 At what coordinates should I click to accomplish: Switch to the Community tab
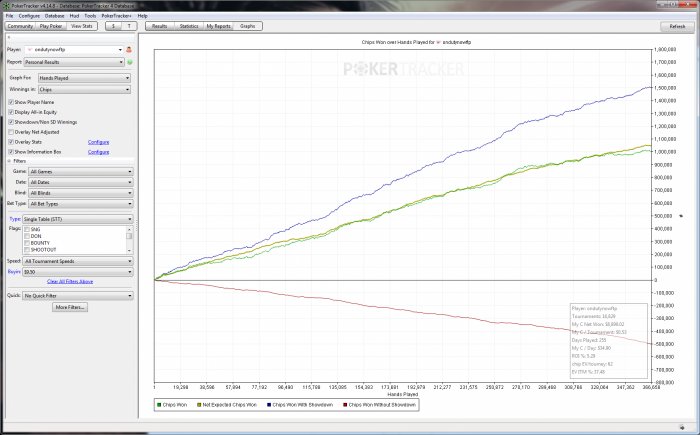20,26
